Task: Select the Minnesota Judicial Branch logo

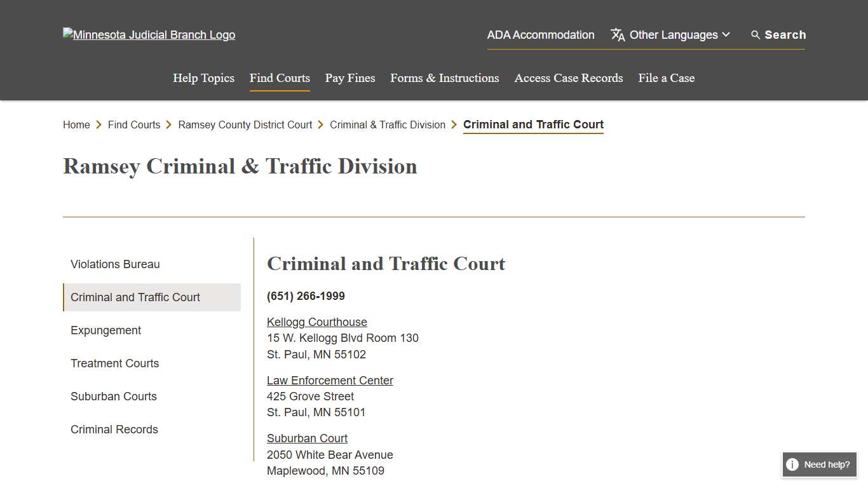Action: tap(149, 34)
